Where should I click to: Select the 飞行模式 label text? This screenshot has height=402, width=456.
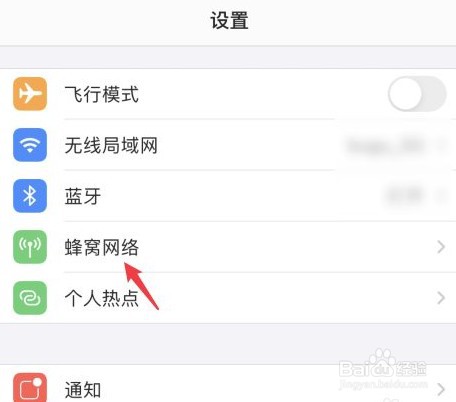point(102,94)
